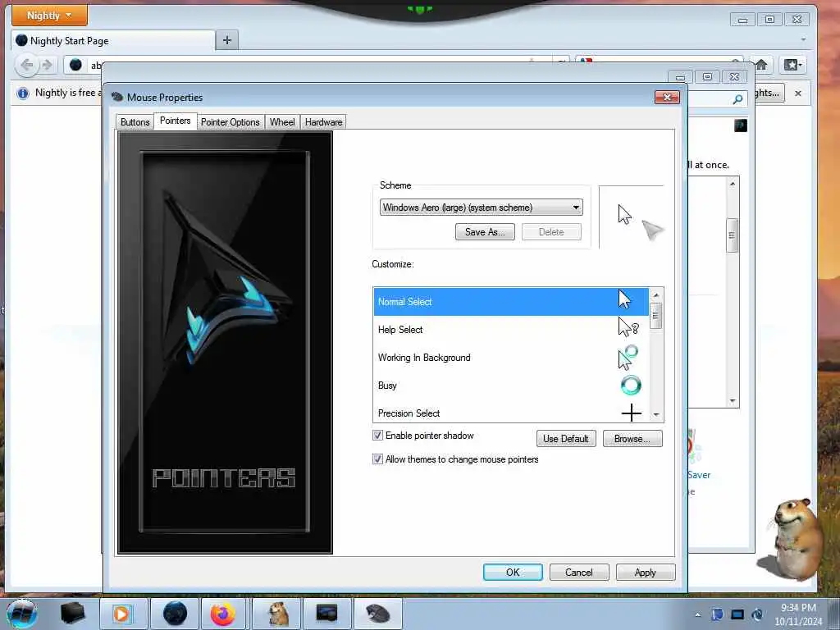Click the action center flag tray icon
Image resolution: width=840 pixels, height=630 pixels.
pyautogui.click(x=717, y=614)
